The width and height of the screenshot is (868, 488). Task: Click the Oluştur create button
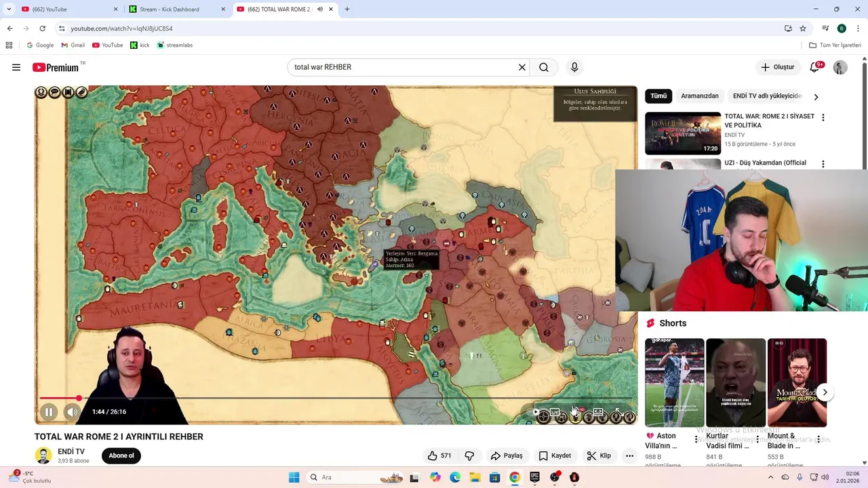777,67
